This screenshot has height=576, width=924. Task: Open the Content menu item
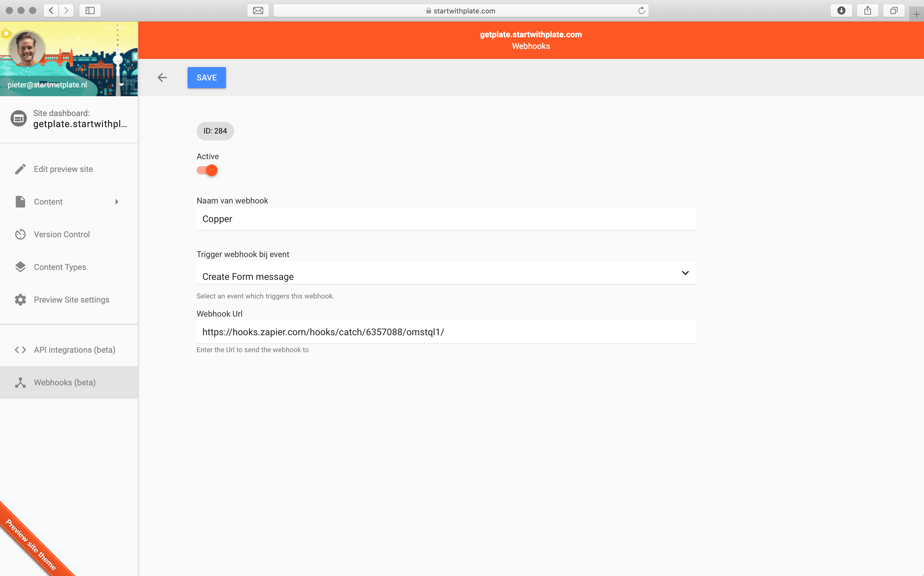(48, 202)
